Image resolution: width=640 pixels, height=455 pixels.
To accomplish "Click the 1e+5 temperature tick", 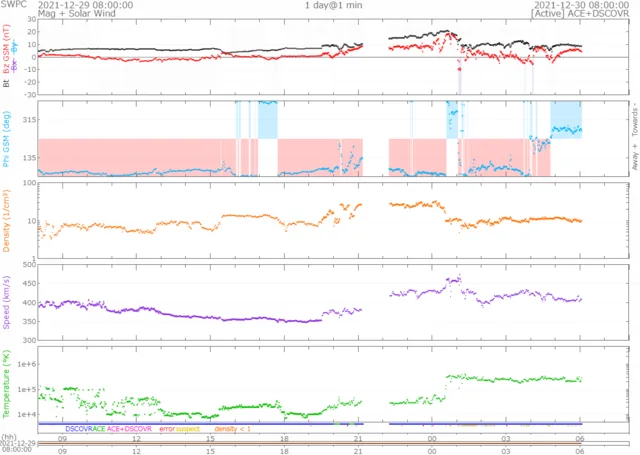I will pos(27,389).
